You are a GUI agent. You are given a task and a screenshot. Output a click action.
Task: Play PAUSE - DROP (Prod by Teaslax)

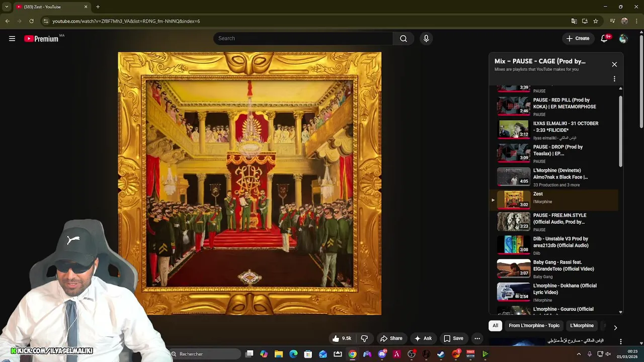coord(553,154)
